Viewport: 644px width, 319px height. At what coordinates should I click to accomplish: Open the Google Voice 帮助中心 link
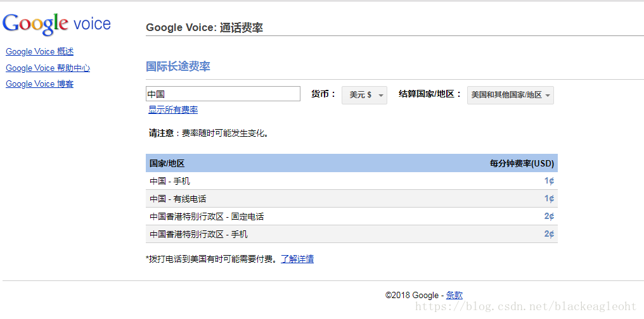(48, 68)
